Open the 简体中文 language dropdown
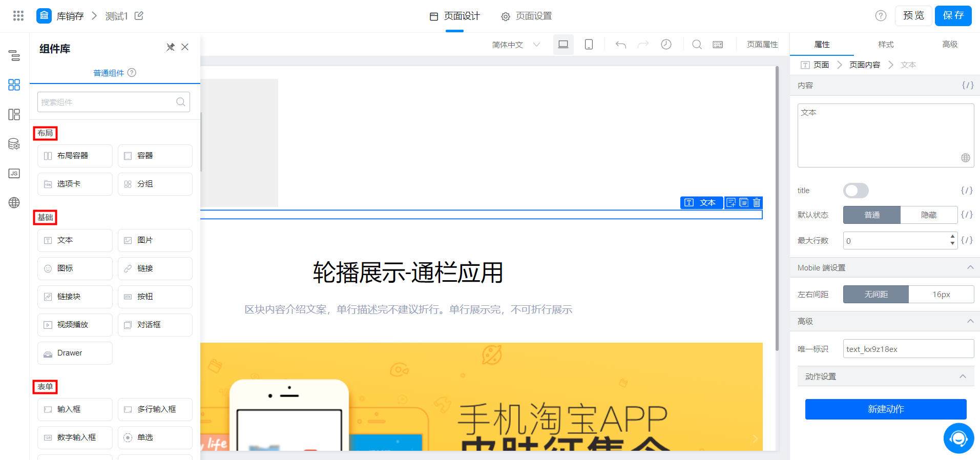 [x=516, y=45]
